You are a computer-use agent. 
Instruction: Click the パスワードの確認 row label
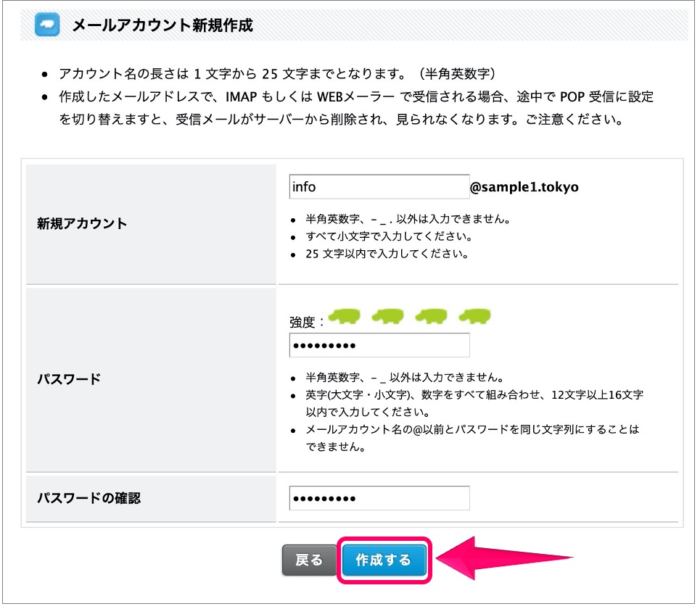(x=88, y=498)
